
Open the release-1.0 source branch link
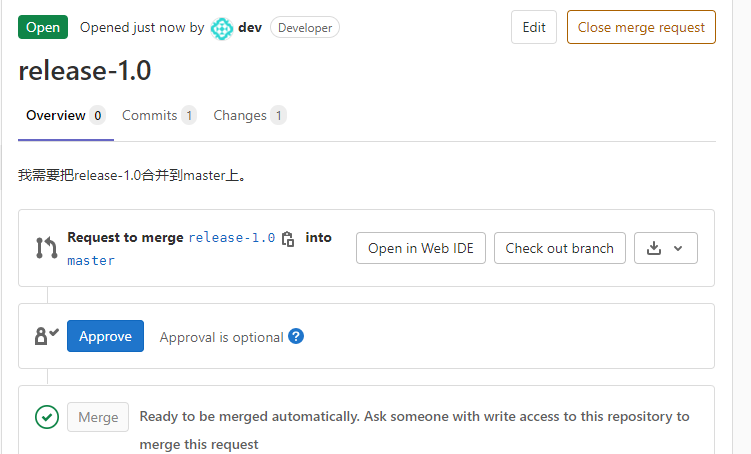coord(231,238)
